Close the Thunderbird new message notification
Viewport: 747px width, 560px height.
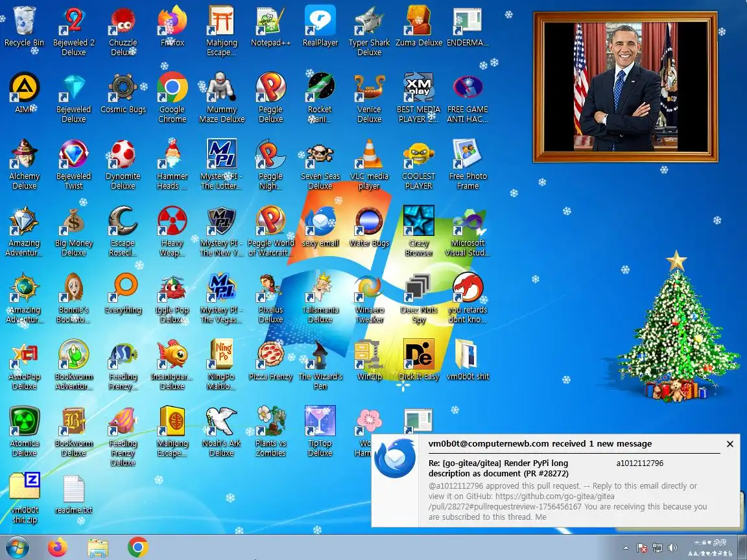point(730,444)
